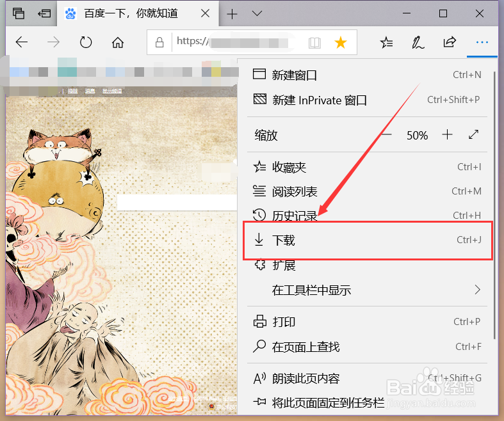Click the set tabs aside icon

click(44, 13)
